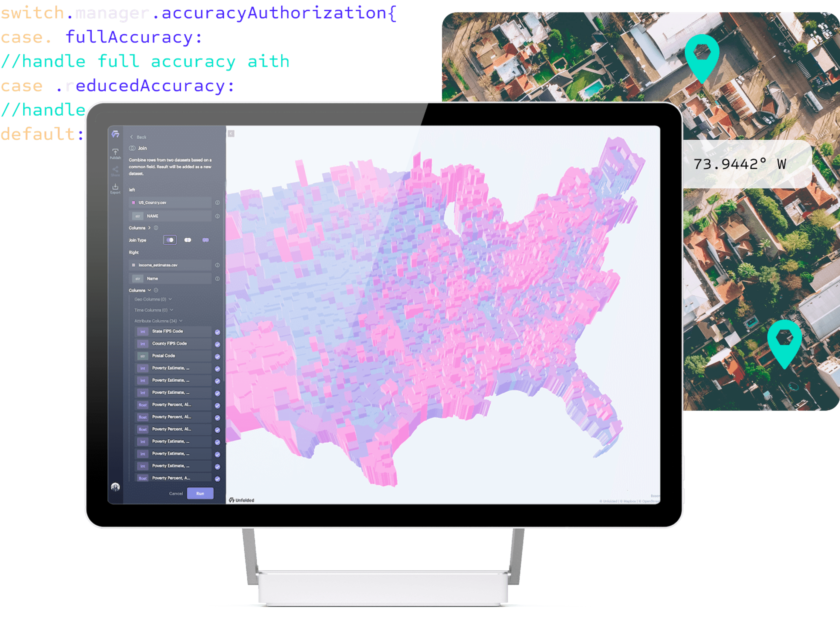
Task: Open the right Name join field selector
Action: click(170, 279)
